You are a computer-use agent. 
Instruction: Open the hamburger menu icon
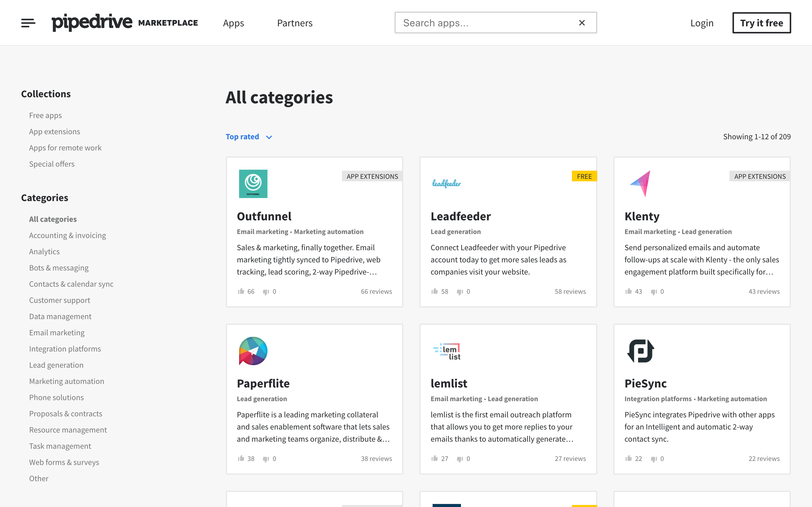(28, 23)
